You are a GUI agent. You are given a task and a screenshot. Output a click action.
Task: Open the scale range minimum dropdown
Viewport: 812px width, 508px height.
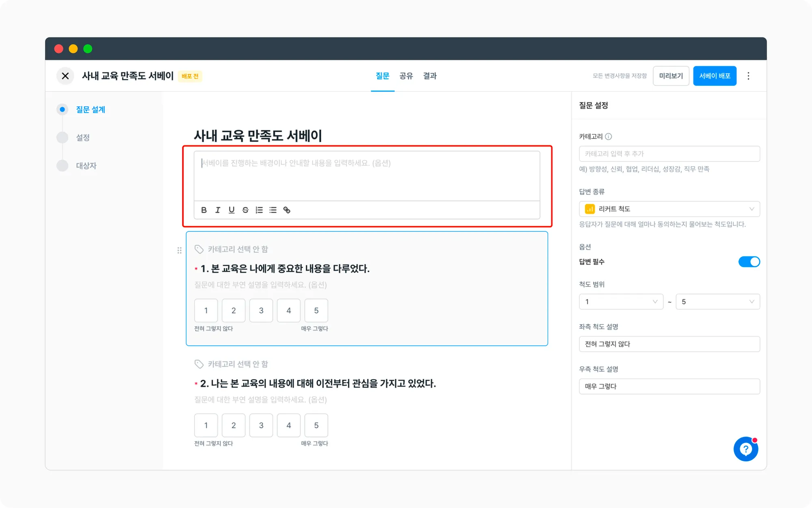pyautogui.click(x=621, y=302)
